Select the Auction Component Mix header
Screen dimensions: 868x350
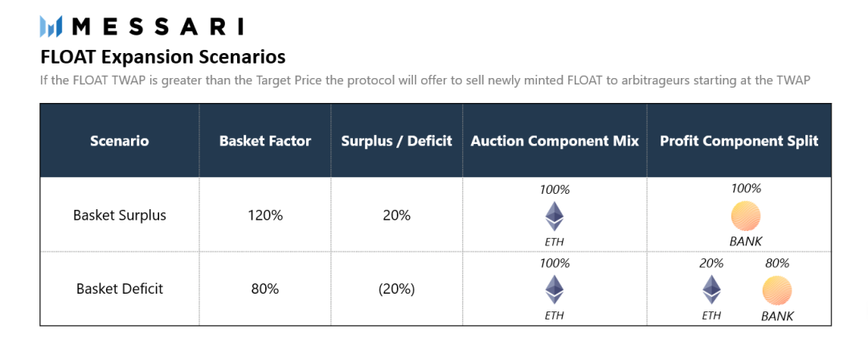coord(555,141)
